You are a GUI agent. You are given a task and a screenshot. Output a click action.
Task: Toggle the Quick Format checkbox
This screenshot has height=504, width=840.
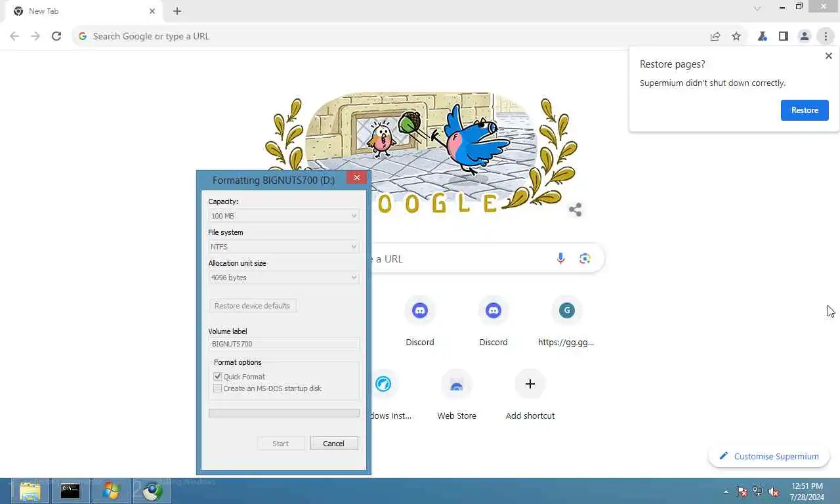218,377
